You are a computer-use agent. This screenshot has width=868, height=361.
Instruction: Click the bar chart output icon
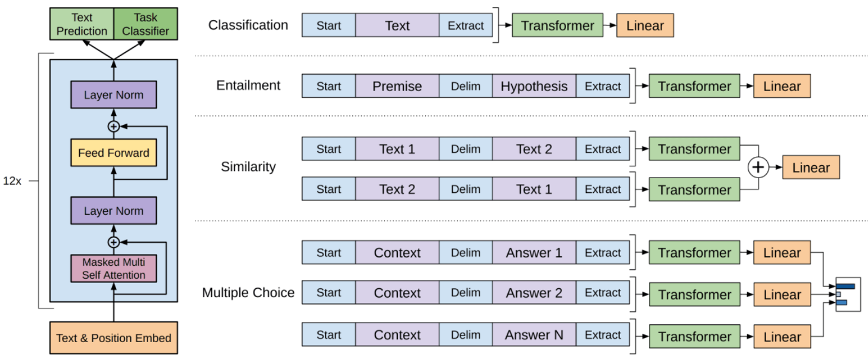[848, 294]
